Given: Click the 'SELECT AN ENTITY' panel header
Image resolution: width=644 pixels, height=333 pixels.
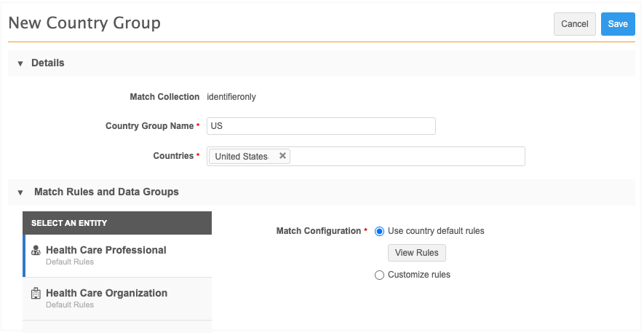Looking at the screenshot, I should click(x=69, y=223).
